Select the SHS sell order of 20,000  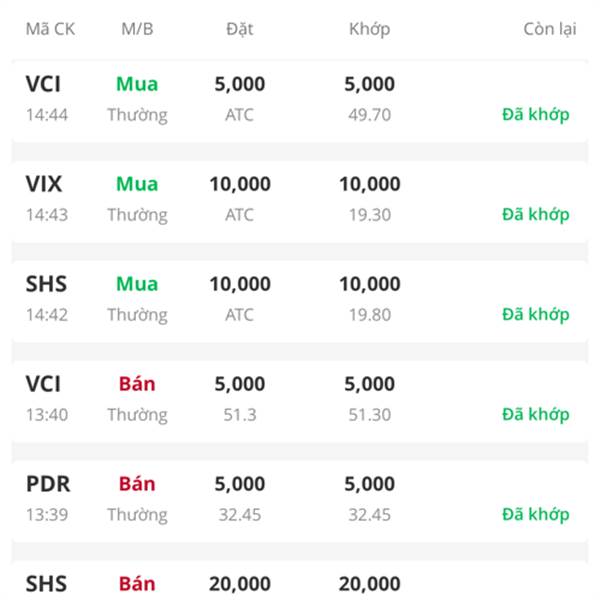(300, 580)
